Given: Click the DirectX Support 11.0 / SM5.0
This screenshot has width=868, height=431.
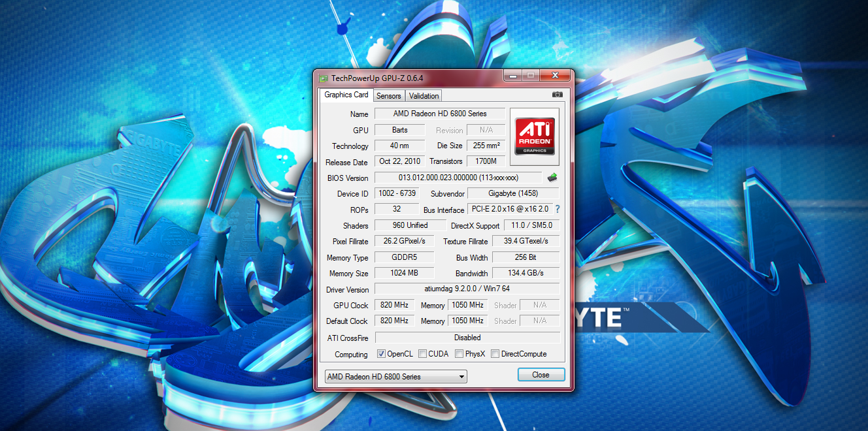Looking at the screenshot, I should 531,225.
